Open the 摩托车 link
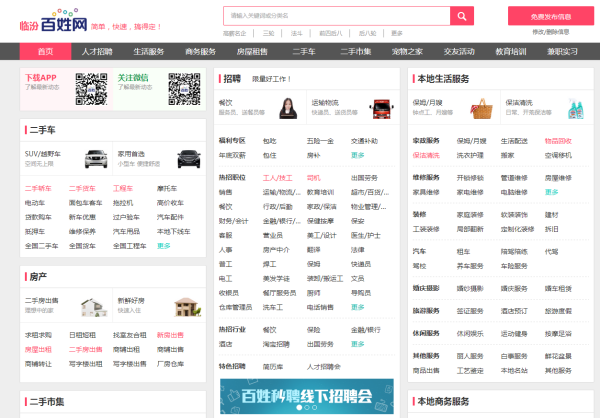The image size is (600, 418). tap(167, 188)
